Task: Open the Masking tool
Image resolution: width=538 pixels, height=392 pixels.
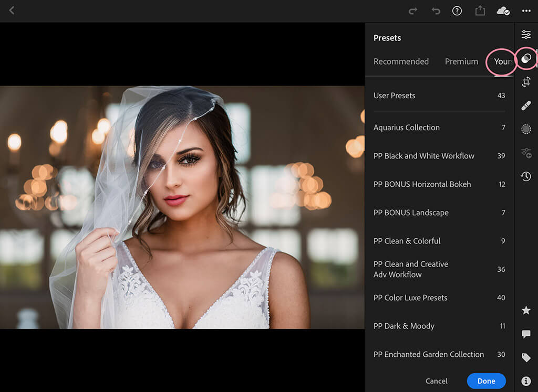Action: pyautogui.click(x=526, y=129)
